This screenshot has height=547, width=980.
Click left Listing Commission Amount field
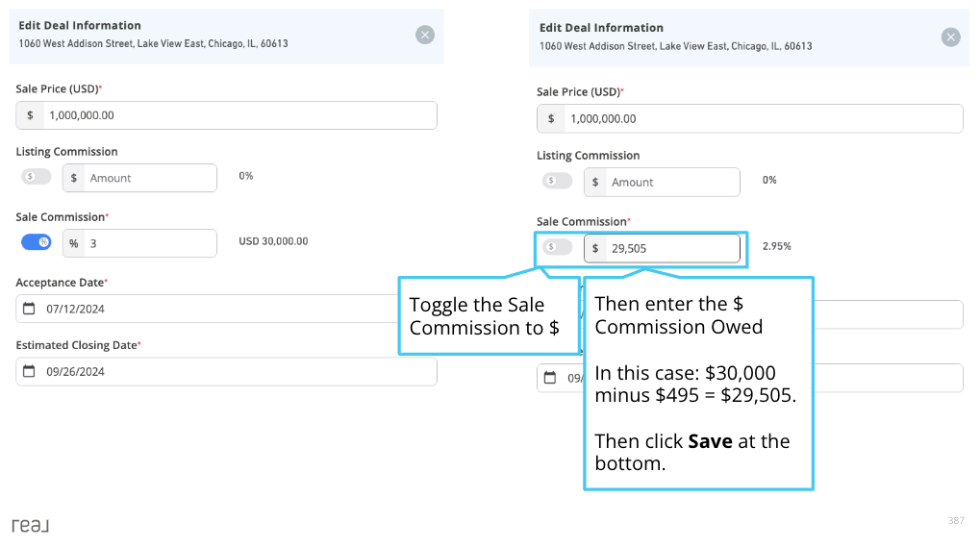tap(139, 178)
